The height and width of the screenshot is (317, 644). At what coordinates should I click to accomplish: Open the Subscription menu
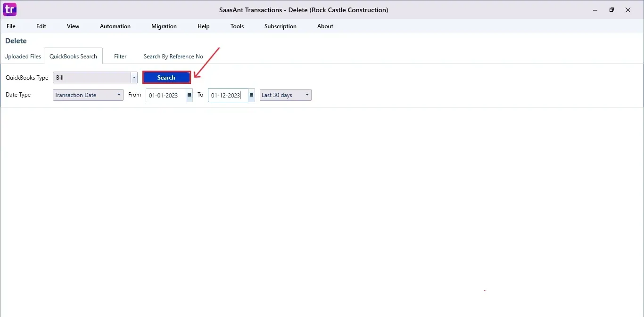click(281, 26)
